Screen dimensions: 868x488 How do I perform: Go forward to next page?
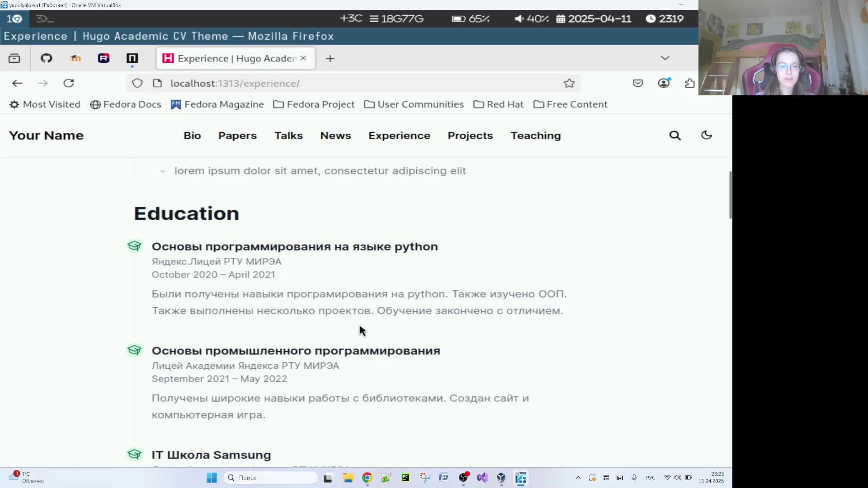click(43, 83)
